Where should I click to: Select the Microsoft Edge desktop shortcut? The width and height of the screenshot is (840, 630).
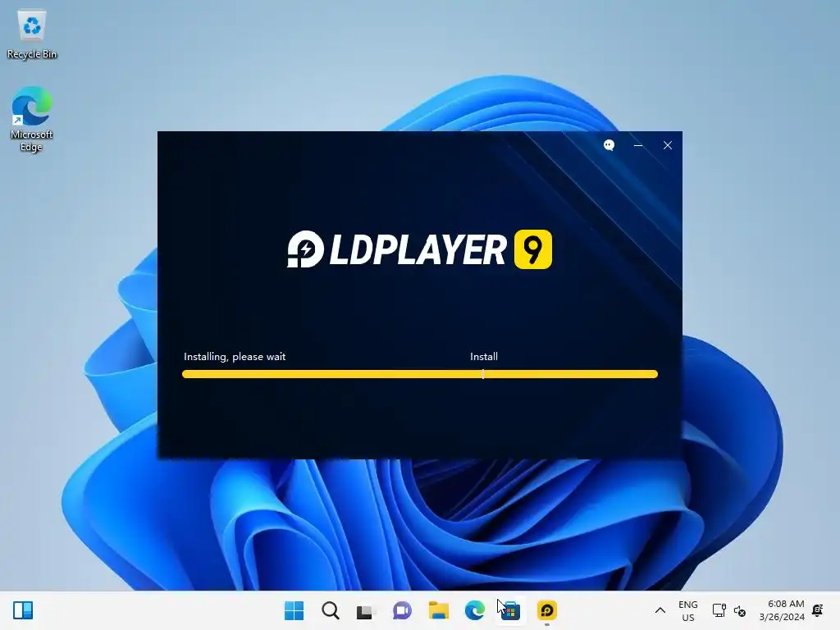(32, 119)
